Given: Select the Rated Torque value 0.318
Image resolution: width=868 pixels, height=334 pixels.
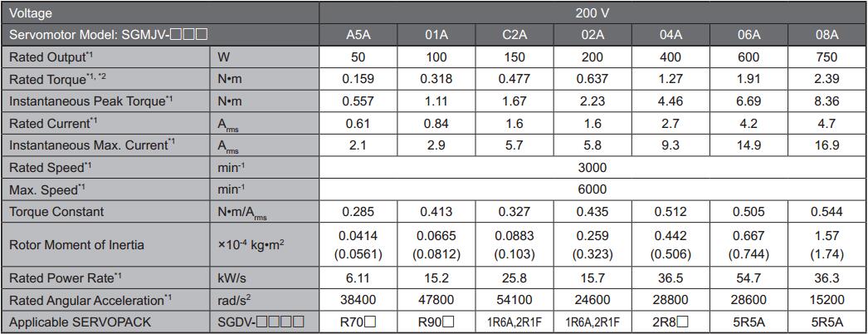Looking at the screenshot, I should coord(436,80).
